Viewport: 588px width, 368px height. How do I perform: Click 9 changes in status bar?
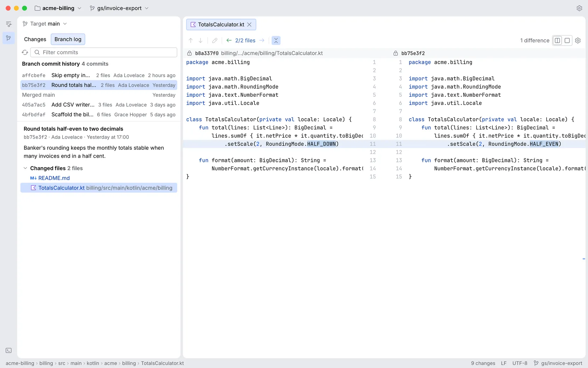(483, 363)
